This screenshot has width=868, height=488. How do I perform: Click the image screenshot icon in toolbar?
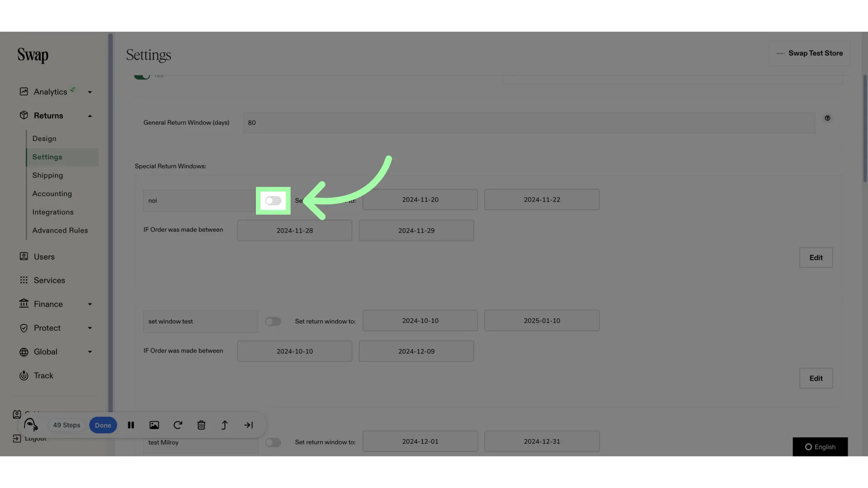[154, 425]
